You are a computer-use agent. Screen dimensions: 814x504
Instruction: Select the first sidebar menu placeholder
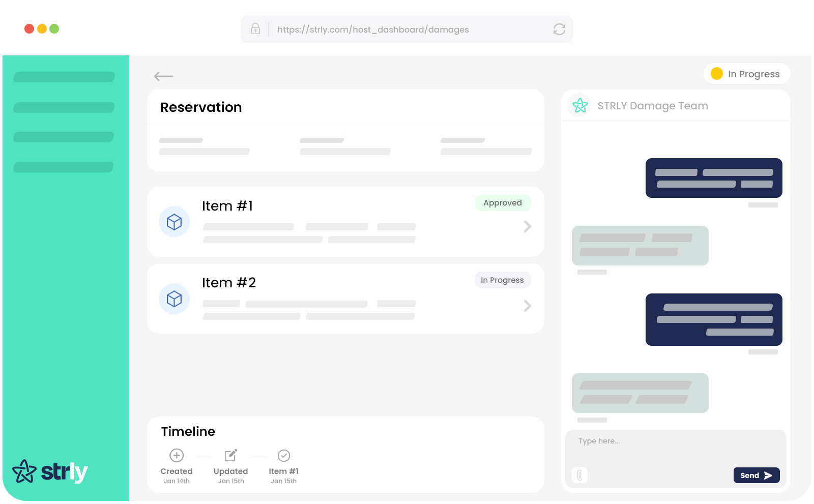click(x=64, y=77)
